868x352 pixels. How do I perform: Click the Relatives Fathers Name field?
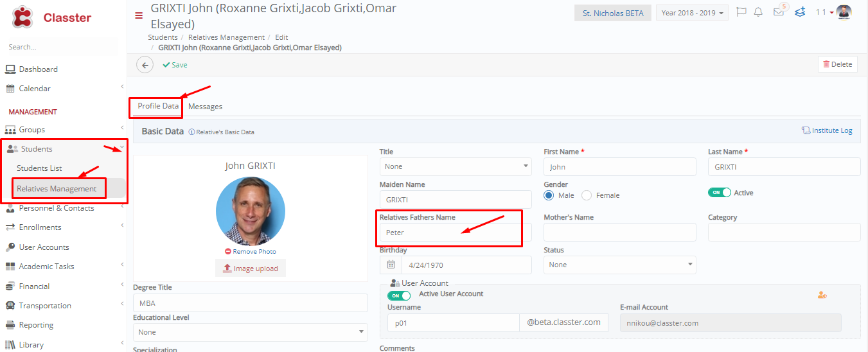pos(456,233)
